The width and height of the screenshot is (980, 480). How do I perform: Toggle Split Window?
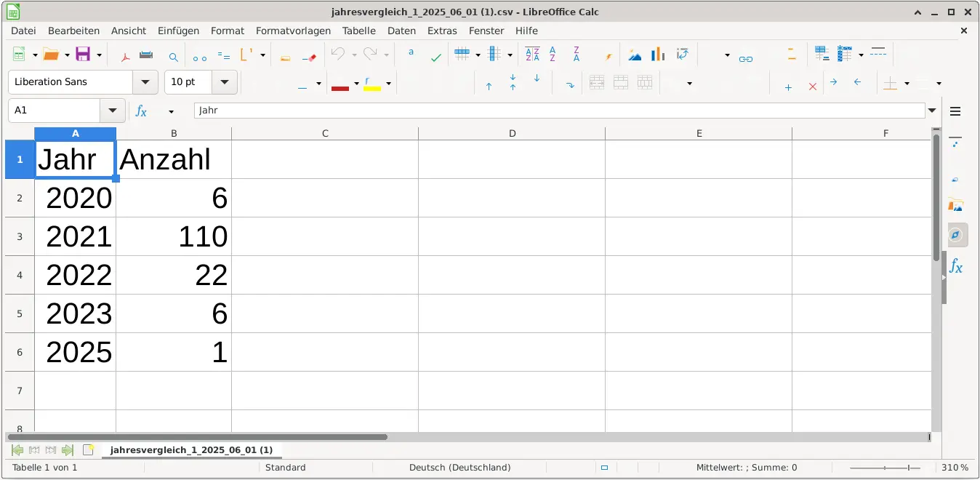tap(878, 53)
